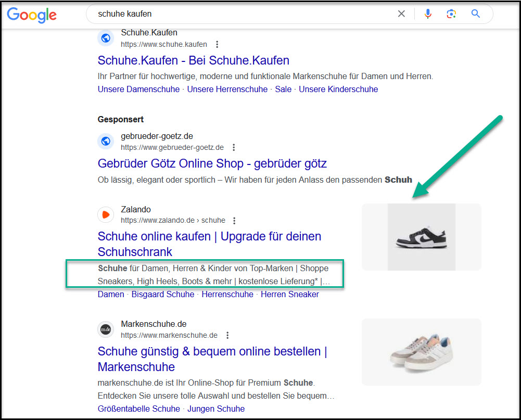Open more options dots beside gebrueder-goetz.de URL

(234, 147)
